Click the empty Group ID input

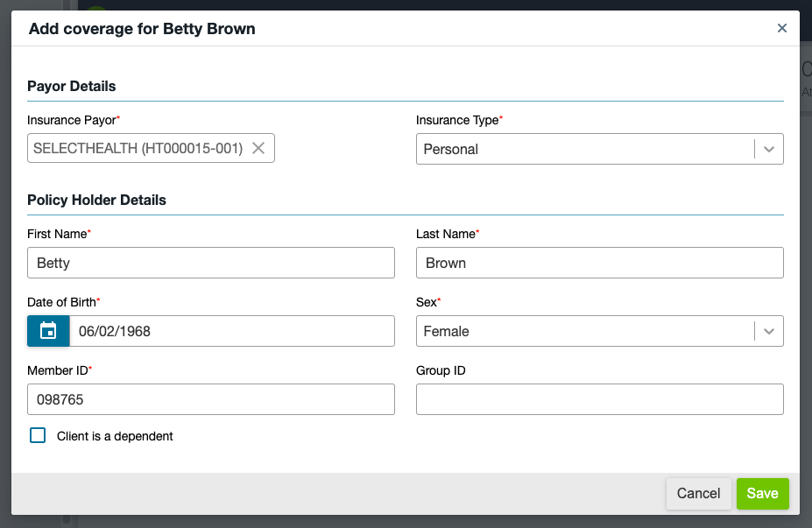tap(599, 399)
